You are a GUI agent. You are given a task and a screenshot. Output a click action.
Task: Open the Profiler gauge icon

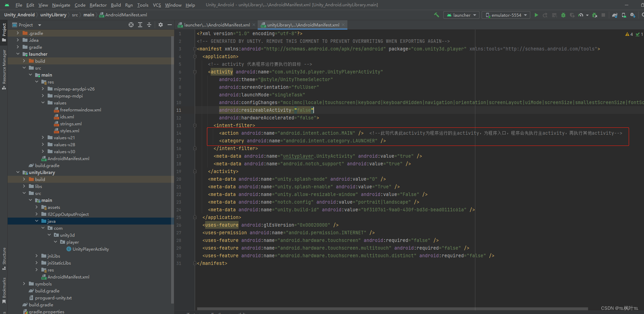581,15
